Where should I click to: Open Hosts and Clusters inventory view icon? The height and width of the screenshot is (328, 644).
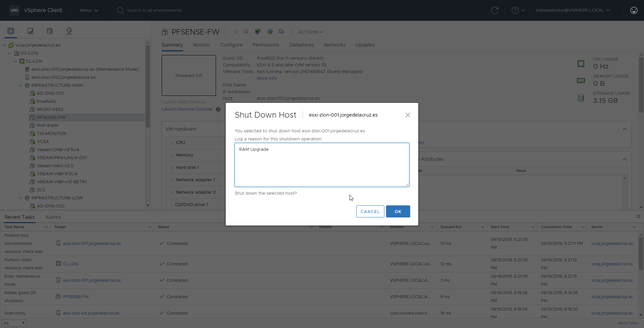(x=11, y=31)
